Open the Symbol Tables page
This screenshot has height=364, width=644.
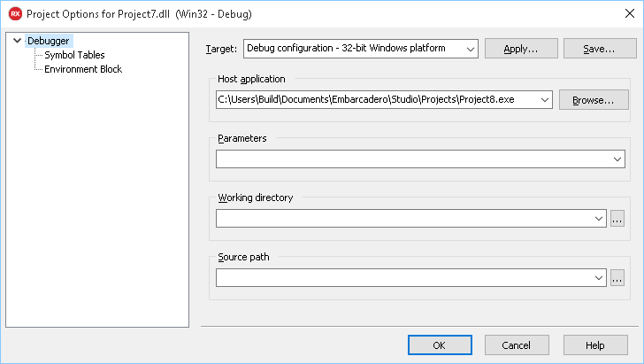pyautogui.click(x=74, y=55)
